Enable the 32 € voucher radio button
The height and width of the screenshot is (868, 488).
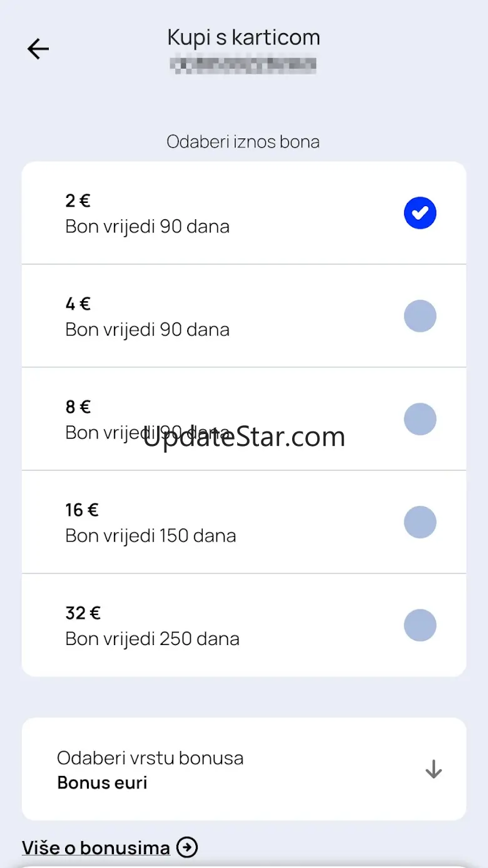[420, 625]
